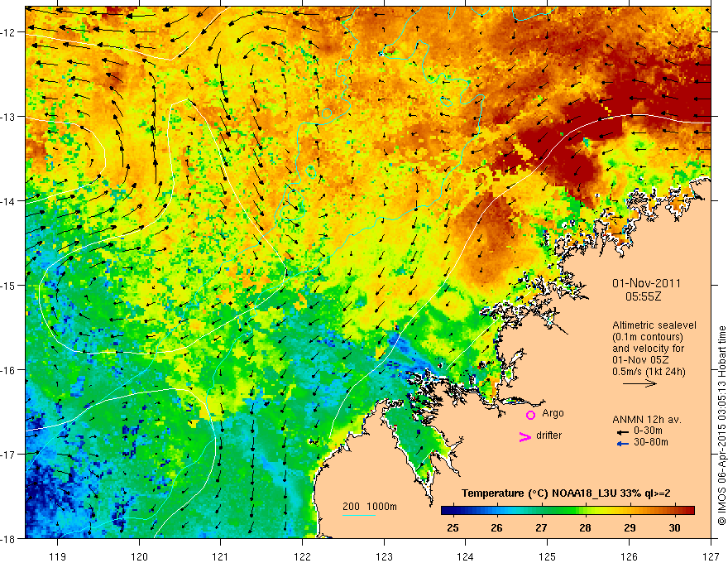Click the latitude axis label -15
This screenshot has height=563, width=728.
(x=9, y=286)
